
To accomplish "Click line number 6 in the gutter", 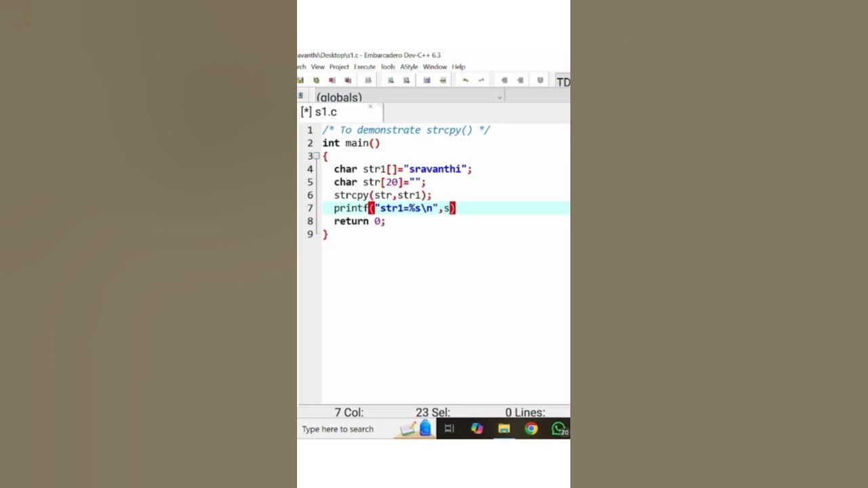I will click(310, 195).
